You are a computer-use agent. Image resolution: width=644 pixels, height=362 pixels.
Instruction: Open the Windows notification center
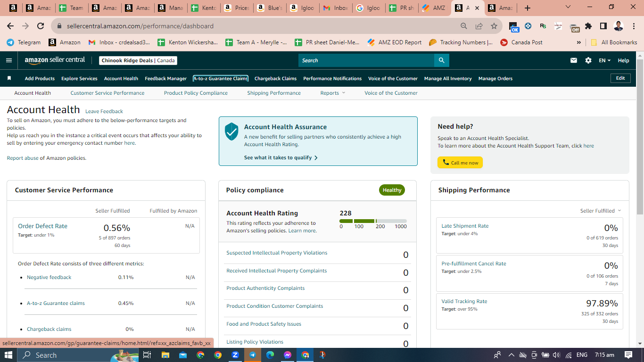[628, 355]
